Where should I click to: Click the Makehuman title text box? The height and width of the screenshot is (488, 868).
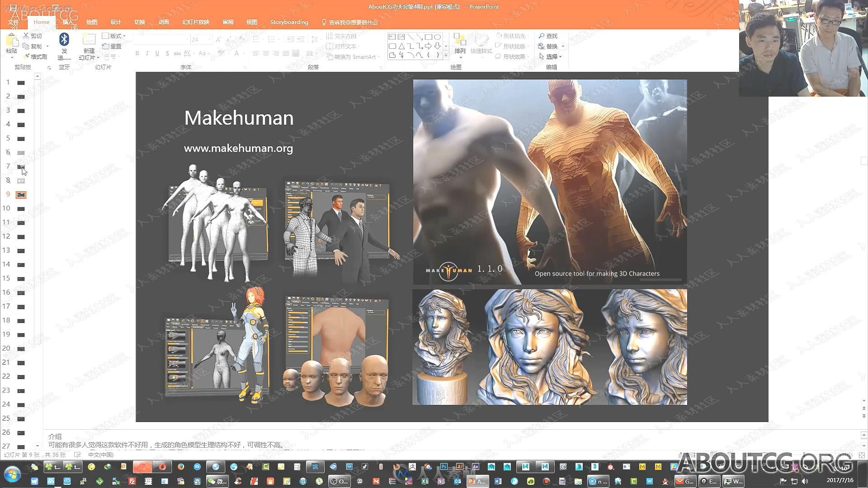(239, 118)
